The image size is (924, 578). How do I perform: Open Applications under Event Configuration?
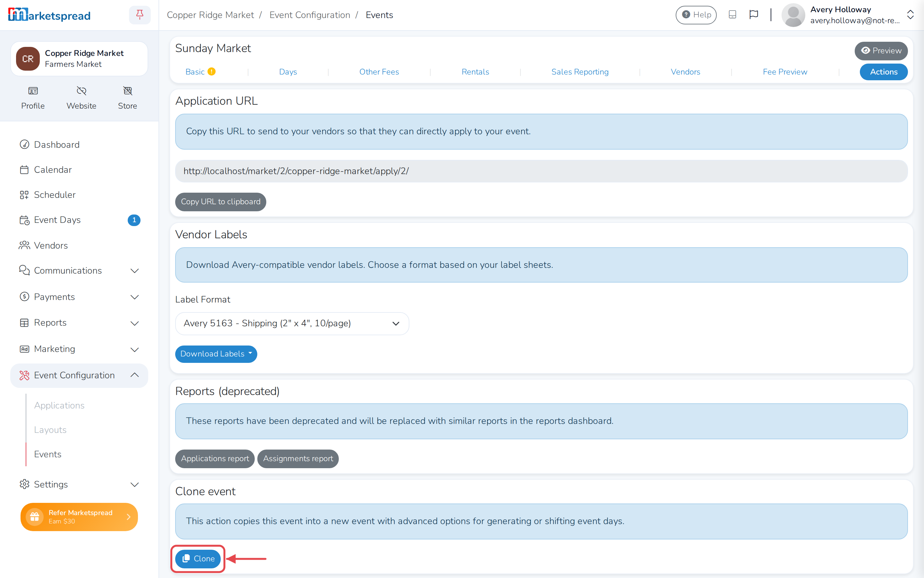[x=59, y=405]
